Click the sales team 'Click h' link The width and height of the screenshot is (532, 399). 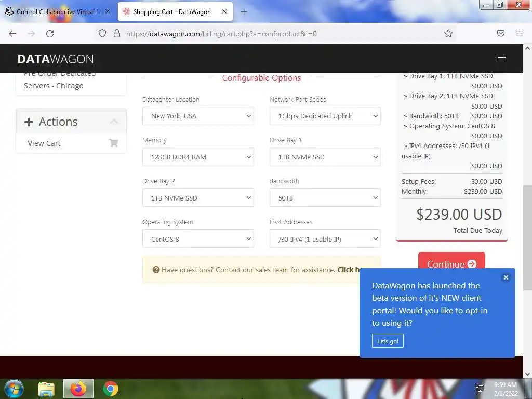[349, 270]
